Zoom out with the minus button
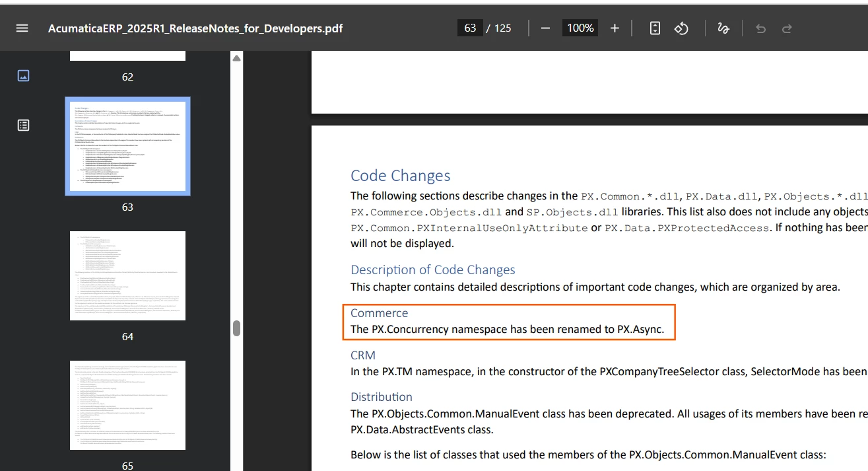 click(x=545, y=28)
